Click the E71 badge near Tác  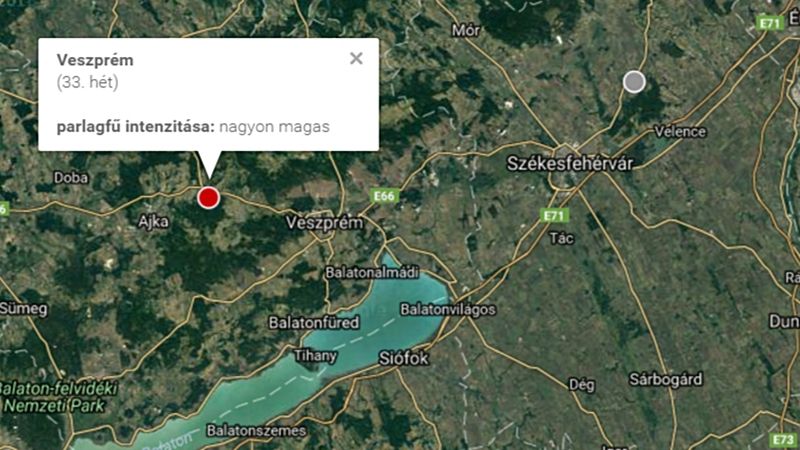click(x=554, y=216)
